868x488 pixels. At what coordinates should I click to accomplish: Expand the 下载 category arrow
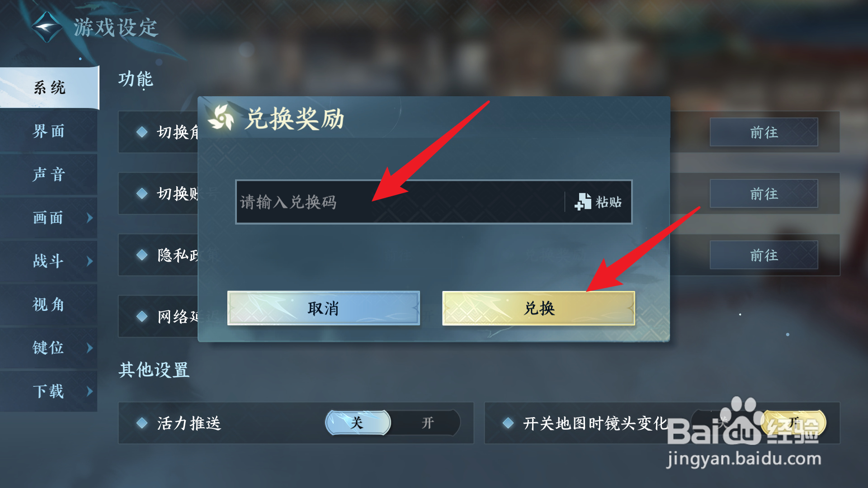(x=90, y=391)
